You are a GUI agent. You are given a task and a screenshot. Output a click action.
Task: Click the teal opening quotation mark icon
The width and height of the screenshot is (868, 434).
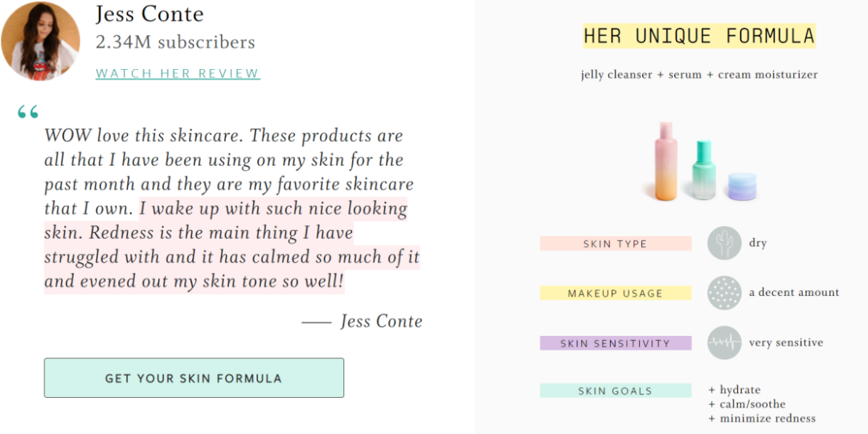click(28, 113)
